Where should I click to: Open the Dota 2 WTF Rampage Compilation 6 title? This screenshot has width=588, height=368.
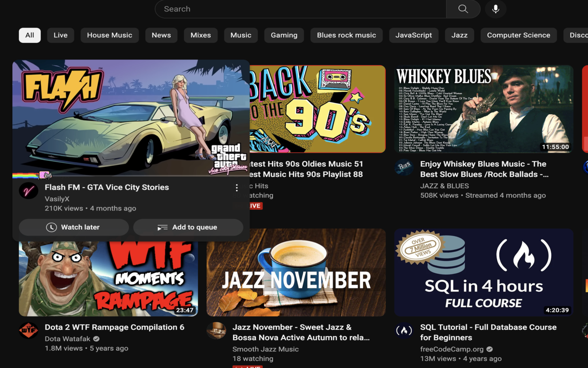114,327
